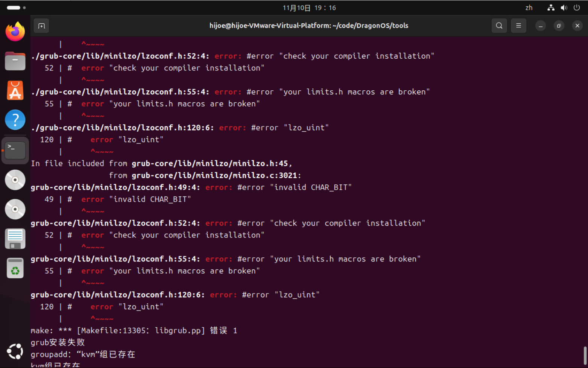Click the network status icon

coord(551,8)
